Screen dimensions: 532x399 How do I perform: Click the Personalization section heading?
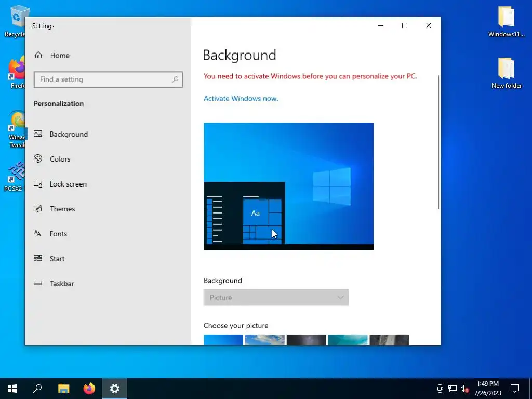click(59, 103)
